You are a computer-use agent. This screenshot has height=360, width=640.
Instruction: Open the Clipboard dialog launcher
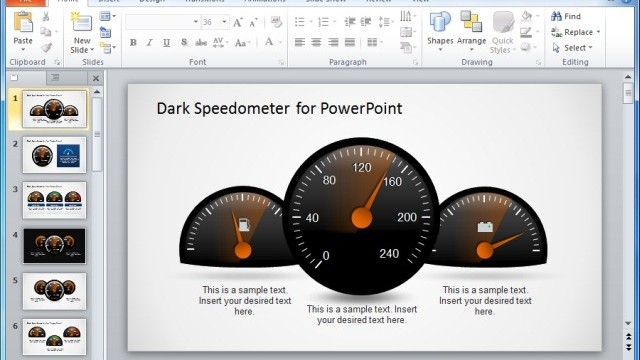[x=57, y=62]
